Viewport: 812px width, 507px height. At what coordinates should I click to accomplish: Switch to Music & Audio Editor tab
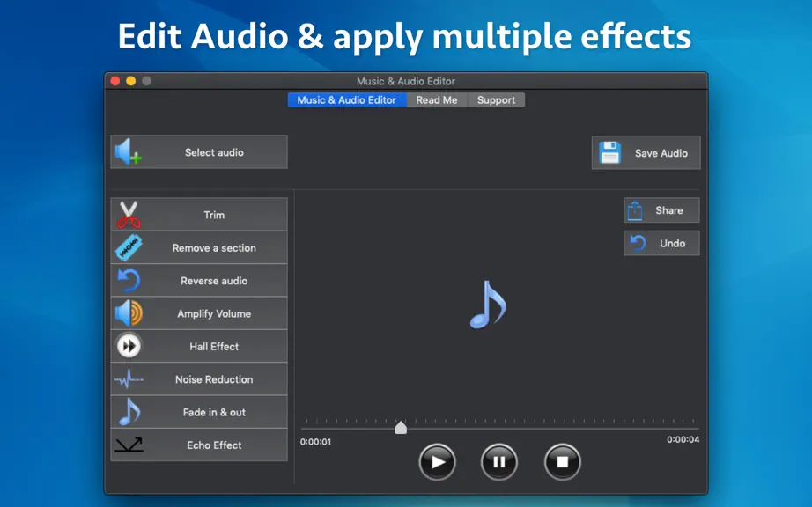(x=346, y=99)
